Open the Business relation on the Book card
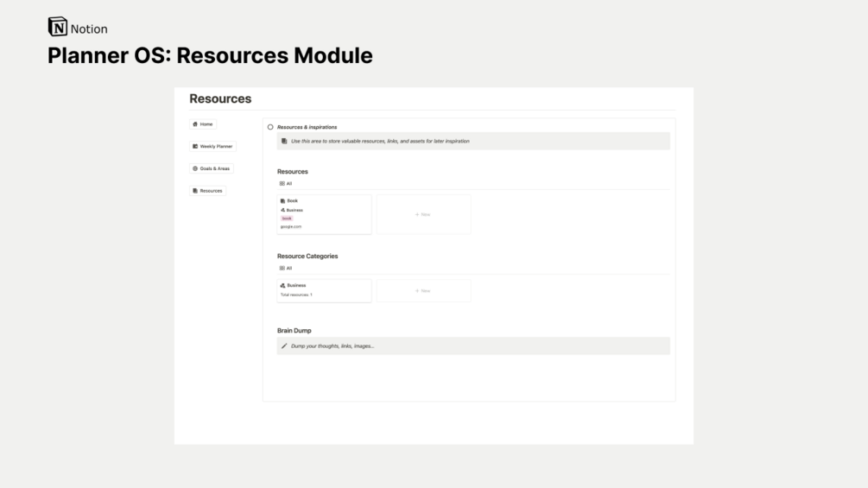This screenshot has width=868, height=488. click(x=292, y=210)
